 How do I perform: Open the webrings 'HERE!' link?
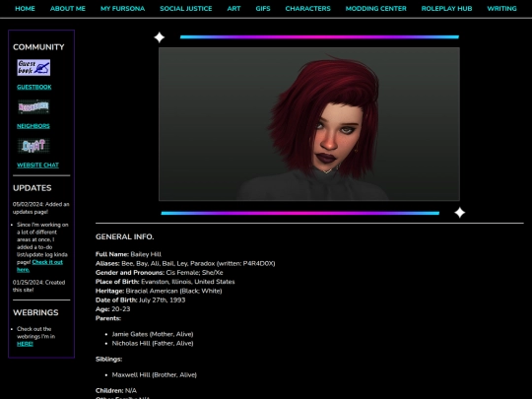pos(25,344)
